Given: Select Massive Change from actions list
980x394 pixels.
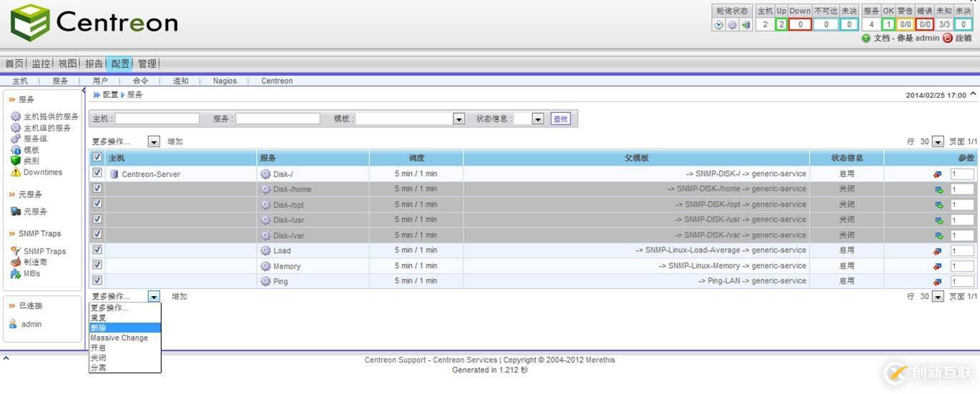Looking at the screenshot, I should point(125,338).
